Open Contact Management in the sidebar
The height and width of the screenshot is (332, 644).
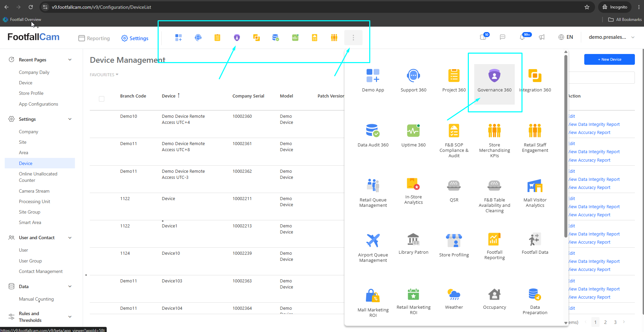(41, 271)
